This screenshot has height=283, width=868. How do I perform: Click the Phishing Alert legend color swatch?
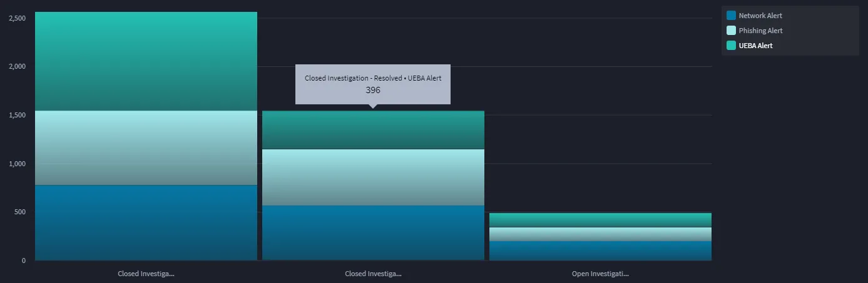[731, 31]
